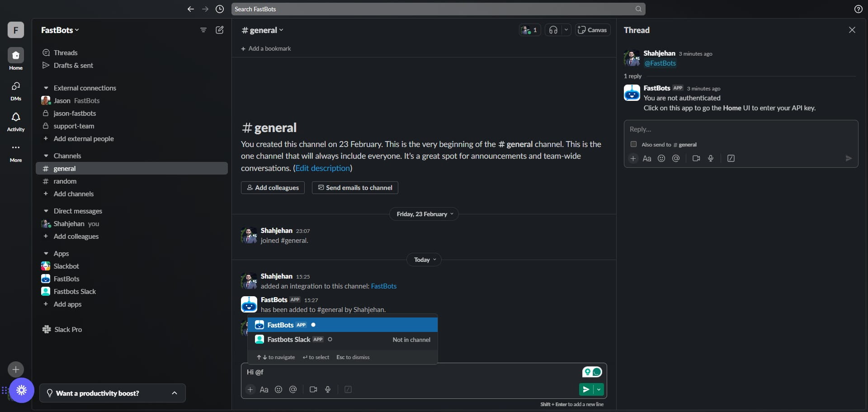Click the thread Reply input field
868x412 pixels.
[741, 129]
